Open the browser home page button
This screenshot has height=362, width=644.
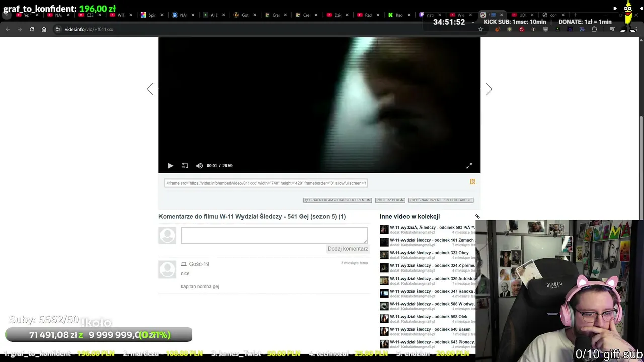pos(44,29)
